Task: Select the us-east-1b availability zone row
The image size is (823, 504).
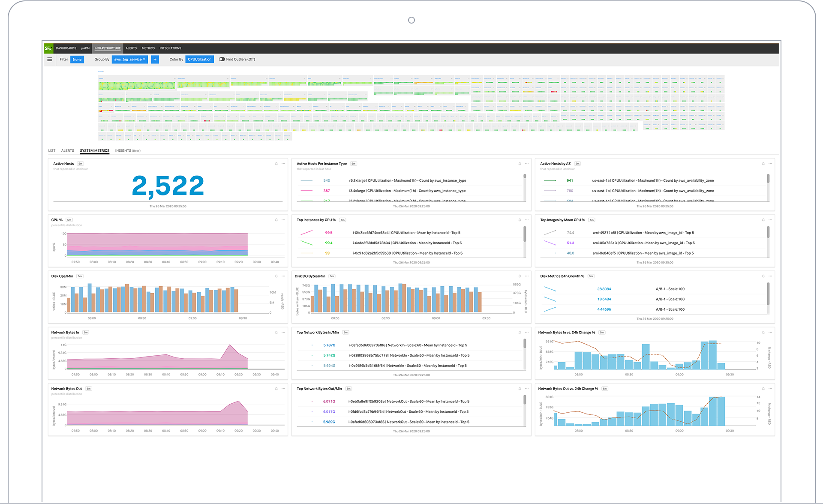Action: click(x=654, y=191)
